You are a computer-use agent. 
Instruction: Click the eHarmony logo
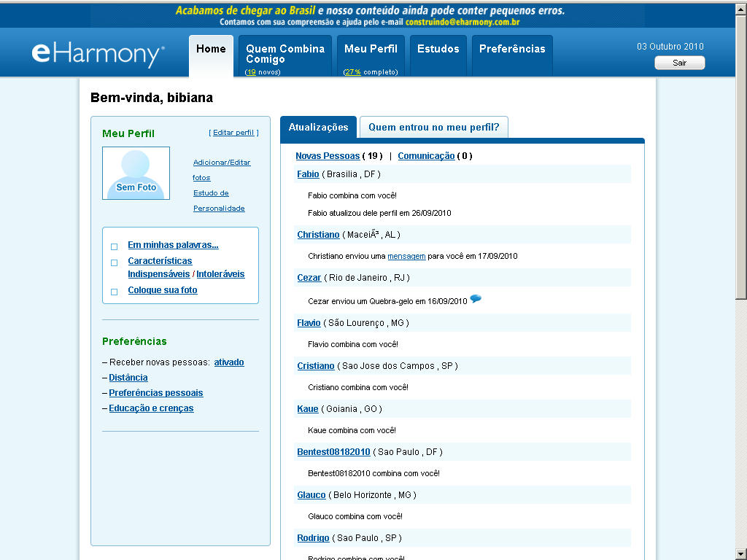pyautogui.click(x=98, y=54)
